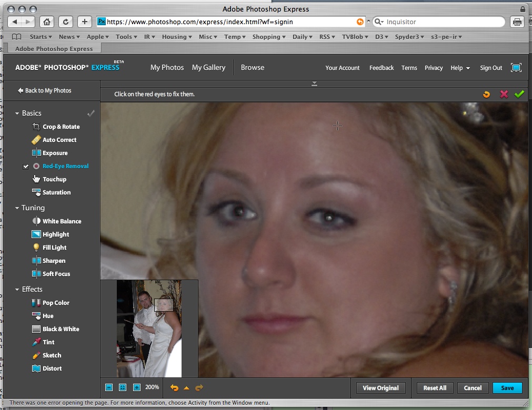Click the Auto Correct bandage icon

(x=36, y=140)
